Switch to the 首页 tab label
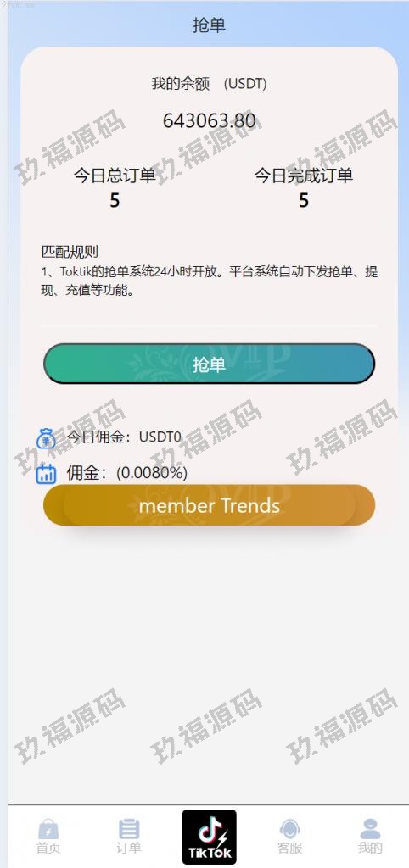 [x=48, y=848]
